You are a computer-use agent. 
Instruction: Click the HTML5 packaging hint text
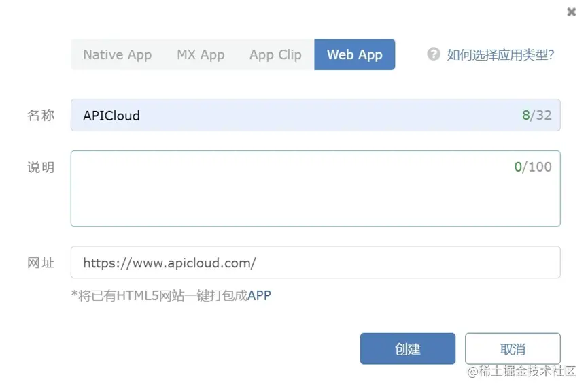pyautogui.click(x=171, y=295)
